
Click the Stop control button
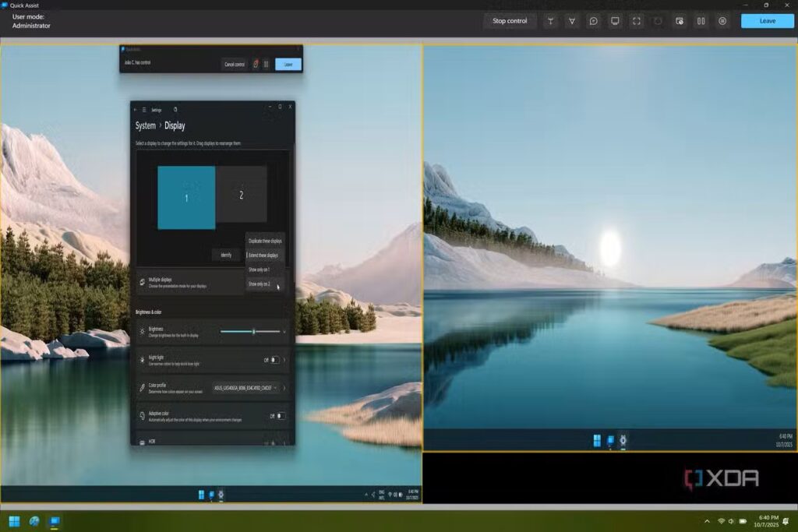pyautogui.click(x=510, y=21)
